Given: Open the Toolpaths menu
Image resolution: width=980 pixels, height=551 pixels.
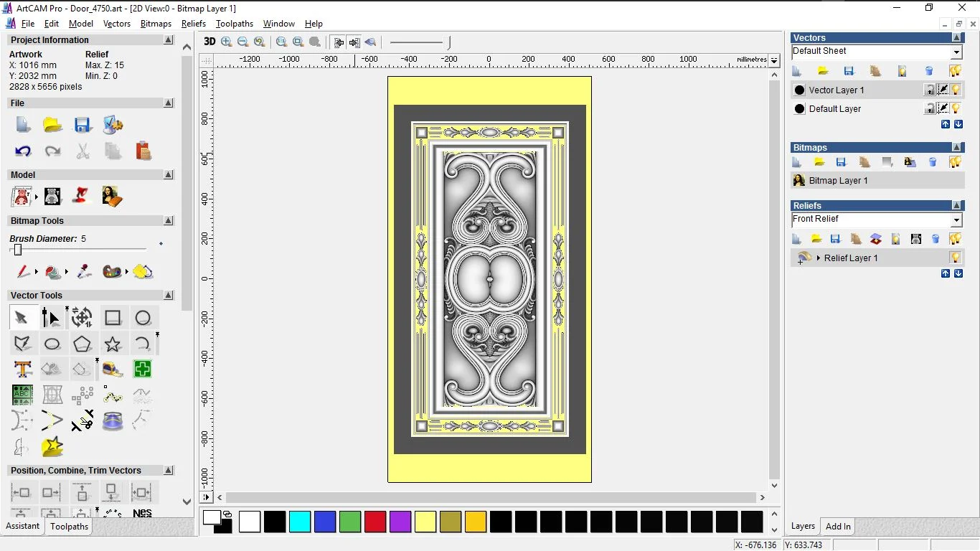Looking at the screenshot, I should (x=234, y=24).
